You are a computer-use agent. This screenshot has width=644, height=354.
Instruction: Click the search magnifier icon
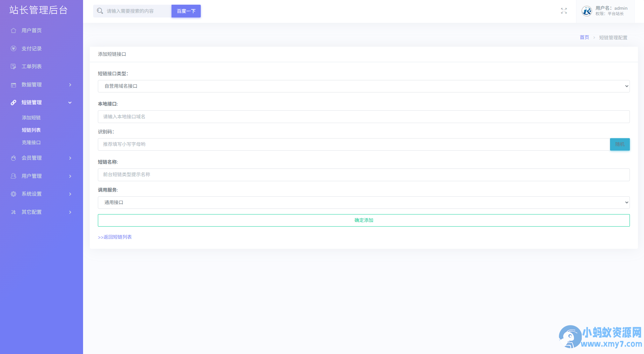pyautogui.click(x=100, y=11)
